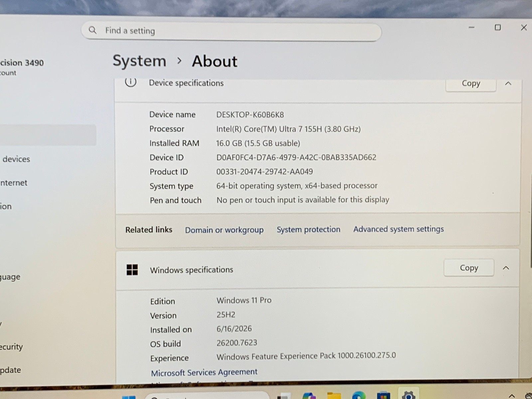This screenshot has height=399, width=532.
Task: Click the Windows logo beside Windows specifications
Action: [x=132, y=270]
